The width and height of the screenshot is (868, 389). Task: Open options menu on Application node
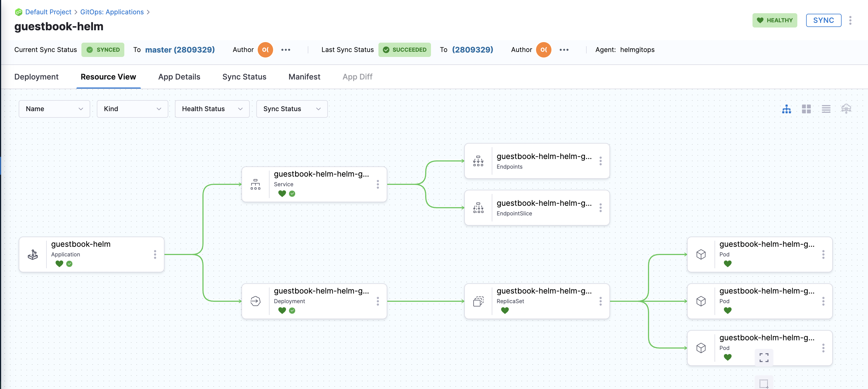point(155,254)
